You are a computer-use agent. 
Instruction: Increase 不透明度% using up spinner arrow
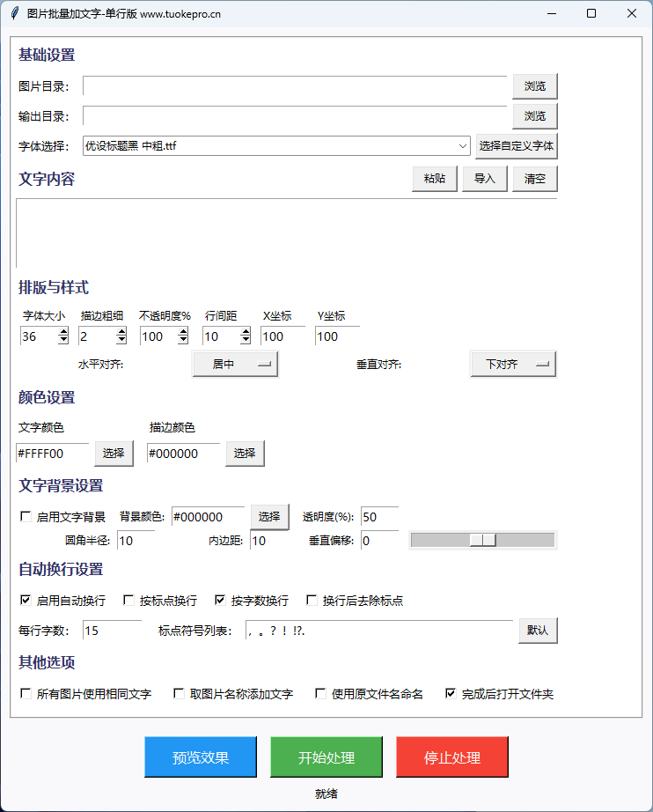point(183,331)
